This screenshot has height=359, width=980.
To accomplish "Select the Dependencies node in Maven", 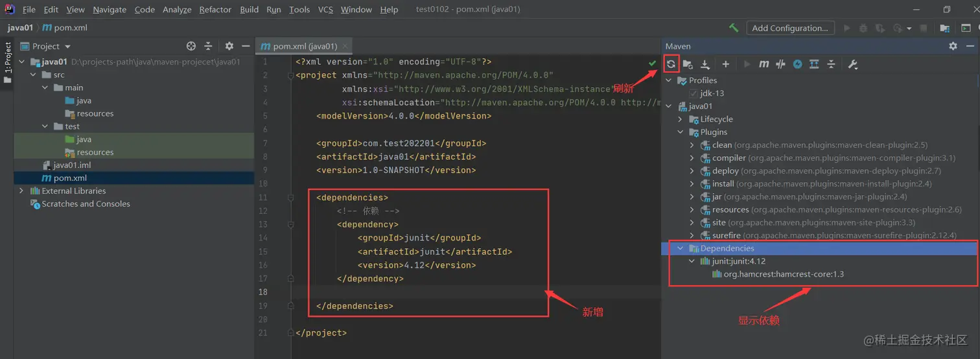I will click(x=819, y=248).
